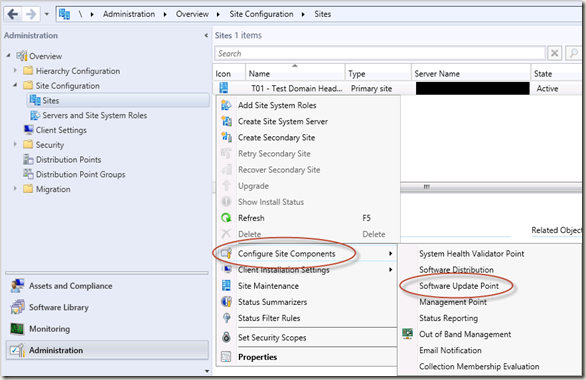The height and width of the screenshot is (380, 586).
Task: Click the Search input field
Action: pos(380,53)
